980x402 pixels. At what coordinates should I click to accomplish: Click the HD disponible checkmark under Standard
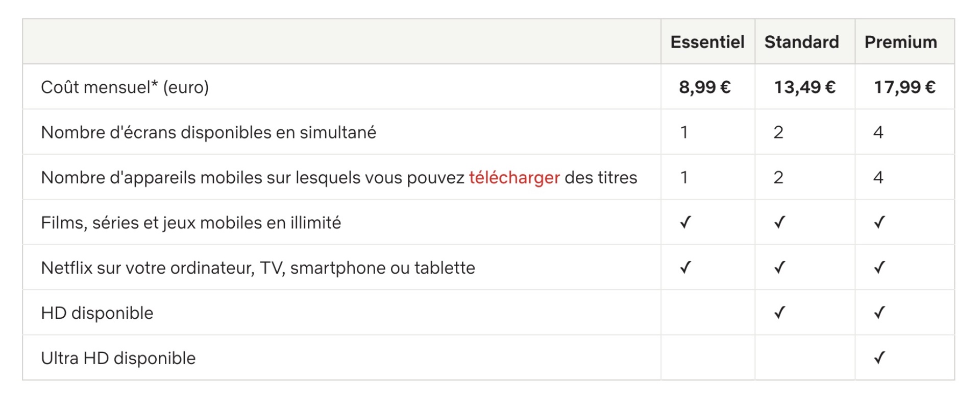779,312
